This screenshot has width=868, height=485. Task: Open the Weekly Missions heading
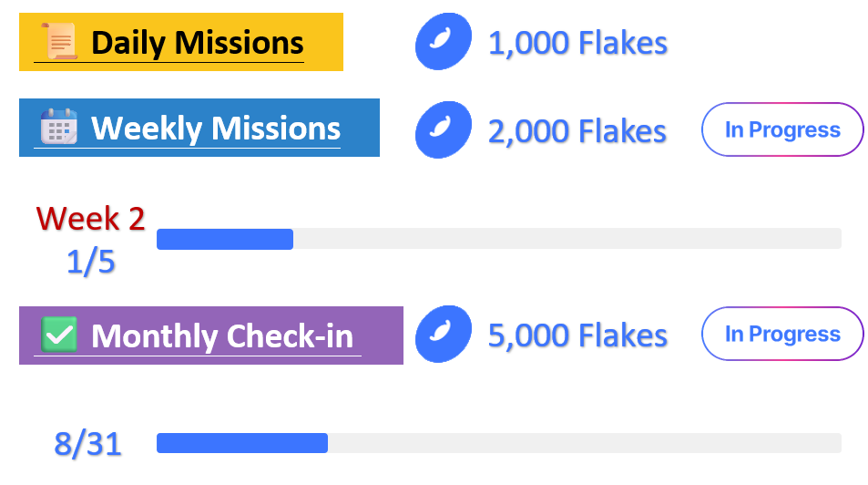[216, 128]
